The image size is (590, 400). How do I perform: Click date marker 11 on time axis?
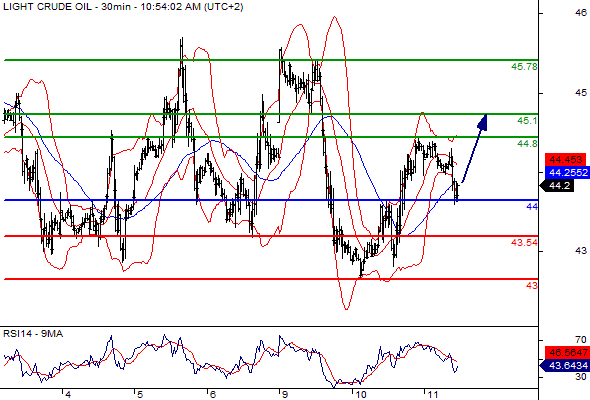pos(433,394)
